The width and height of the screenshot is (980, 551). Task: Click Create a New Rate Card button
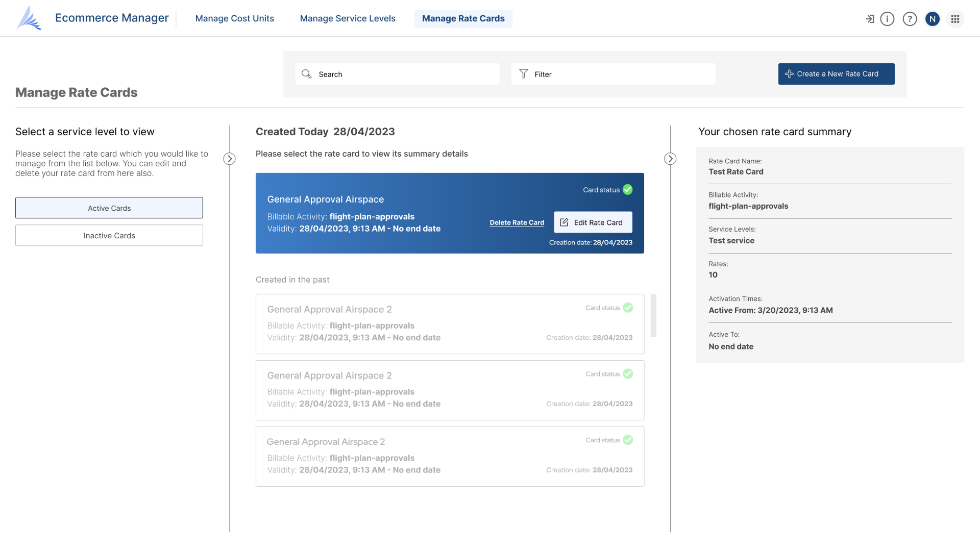tap(836, 74)
